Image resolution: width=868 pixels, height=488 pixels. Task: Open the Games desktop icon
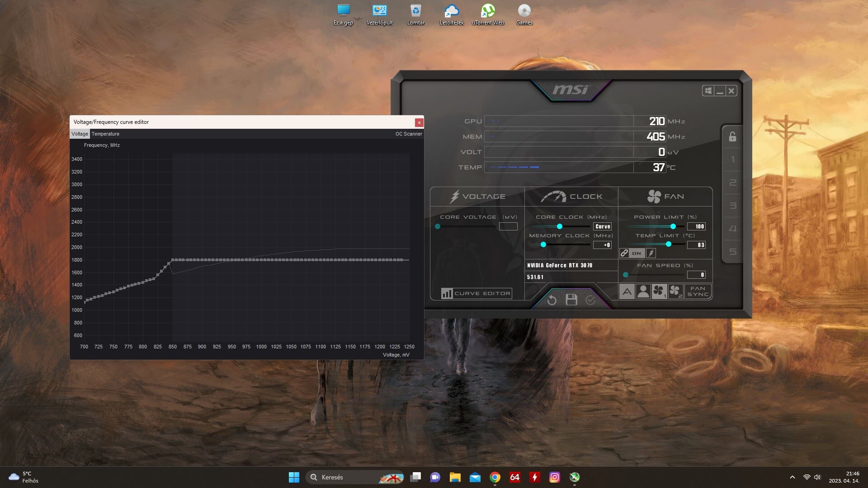(524, 15)
